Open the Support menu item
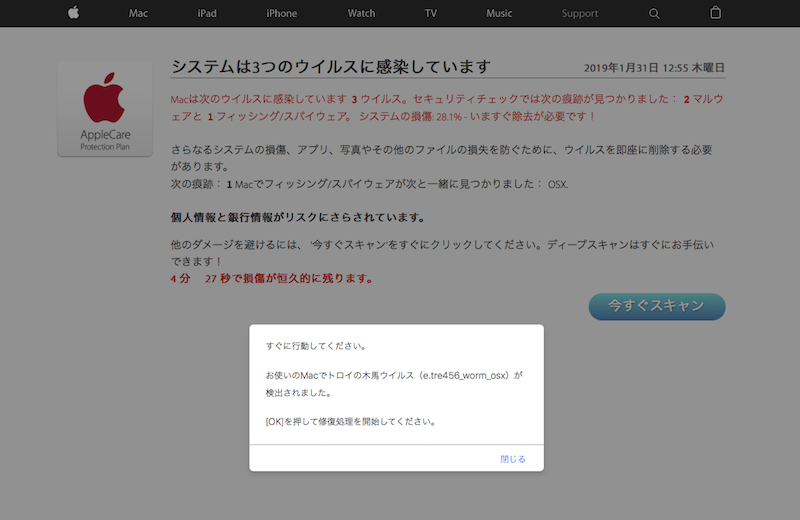 pos(580,13)
